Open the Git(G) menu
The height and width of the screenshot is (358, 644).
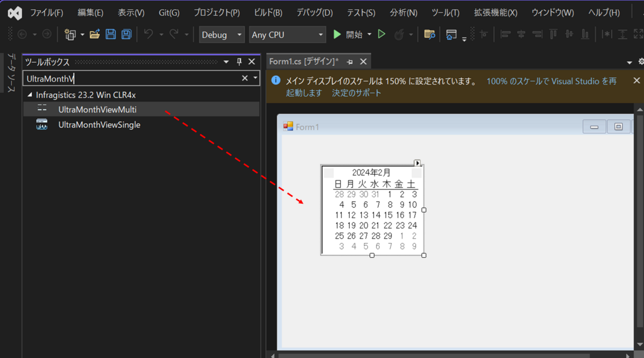[169, 13]
